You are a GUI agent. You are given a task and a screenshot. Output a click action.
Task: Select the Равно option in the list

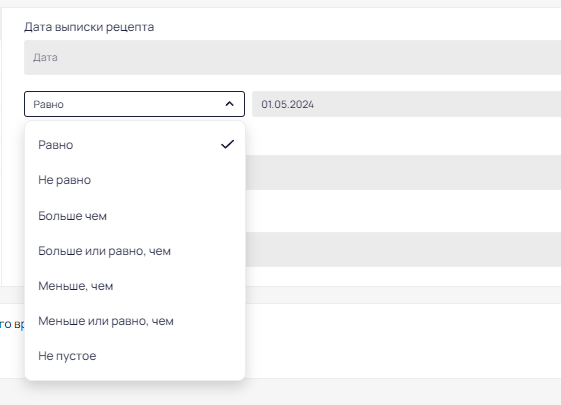(x=135, y=145)
